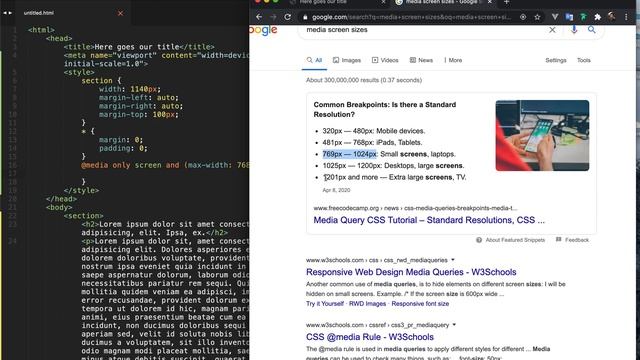640x360 pixels.
Task: Open the Chrome profile avatar
Action: pyautogui.click(x=611, y=17)
